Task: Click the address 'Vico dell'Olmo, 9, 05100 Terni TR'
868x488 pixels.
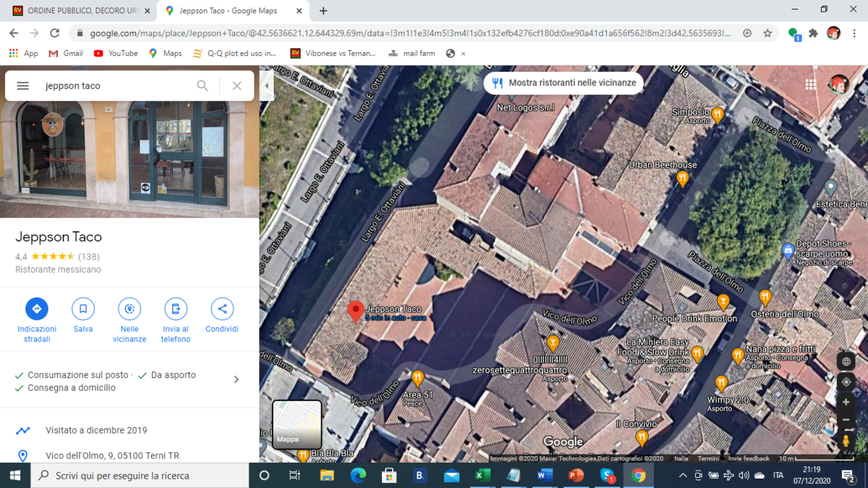Action: (112, 455)
